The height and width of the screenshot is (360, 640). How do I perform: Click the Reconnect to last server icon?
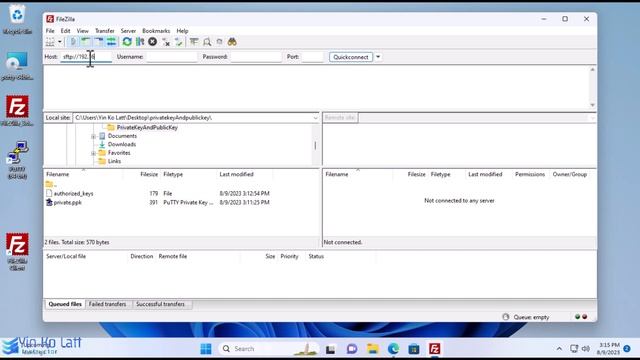pyautogui.click(x=178, y=42)
